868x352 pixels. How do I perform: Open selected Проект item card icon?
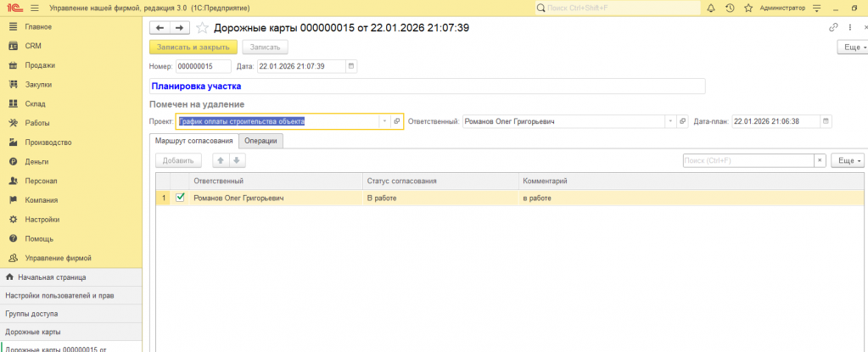397,121
